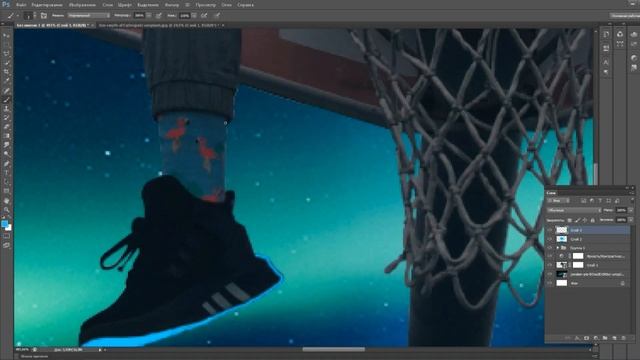The image size is (640, 360).
Task: Select the Eyedropper tool
Action: point(7,80)
